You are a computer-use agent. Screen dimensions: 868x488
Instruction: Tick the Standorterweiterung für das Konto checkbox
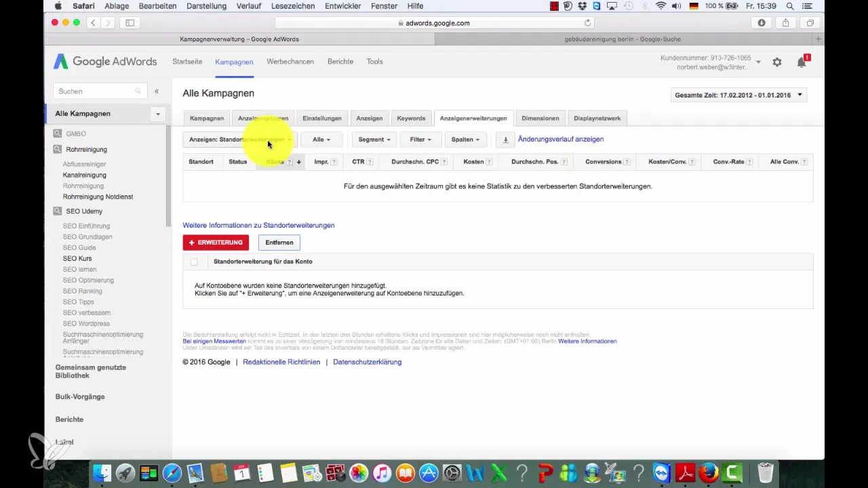pyautogui.click(x=194, y=262)
